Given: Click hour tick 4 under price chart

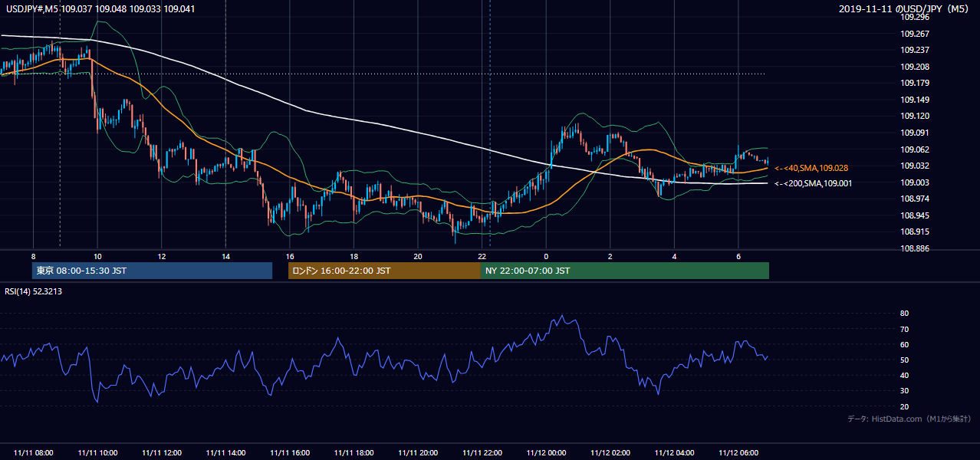Looking at the screenshot, I should (x=674, y=256).
